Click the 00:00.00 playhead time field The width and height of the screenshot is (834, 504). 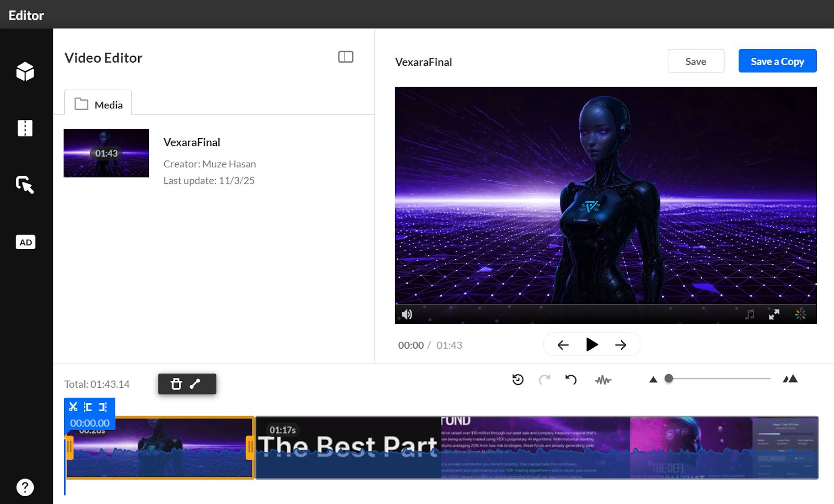(90, 423)
